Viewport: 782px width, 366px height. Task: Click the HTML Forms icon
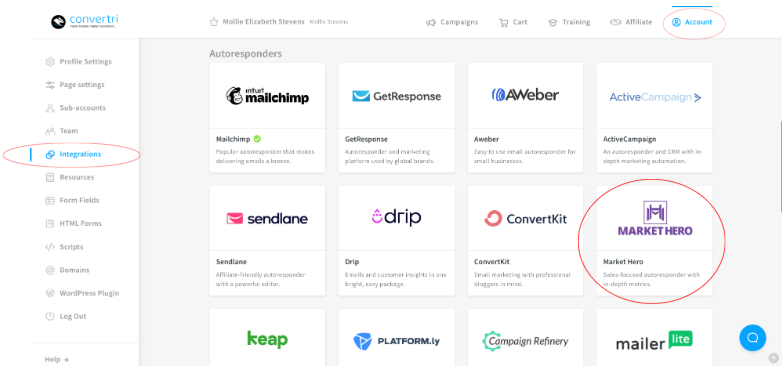tap(50, 223)
